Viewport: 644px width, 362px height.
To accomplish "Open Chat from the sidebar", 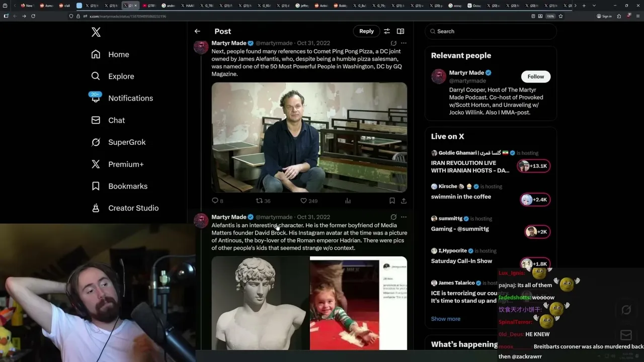I will (108, 120).
